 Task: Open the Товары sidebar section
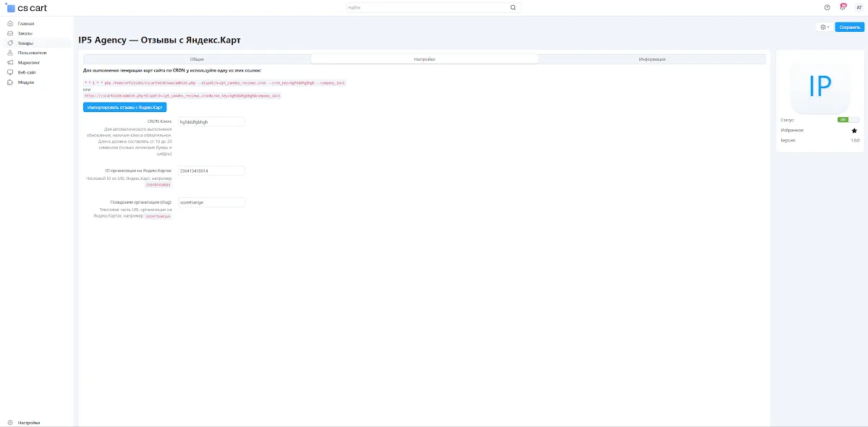25,43
